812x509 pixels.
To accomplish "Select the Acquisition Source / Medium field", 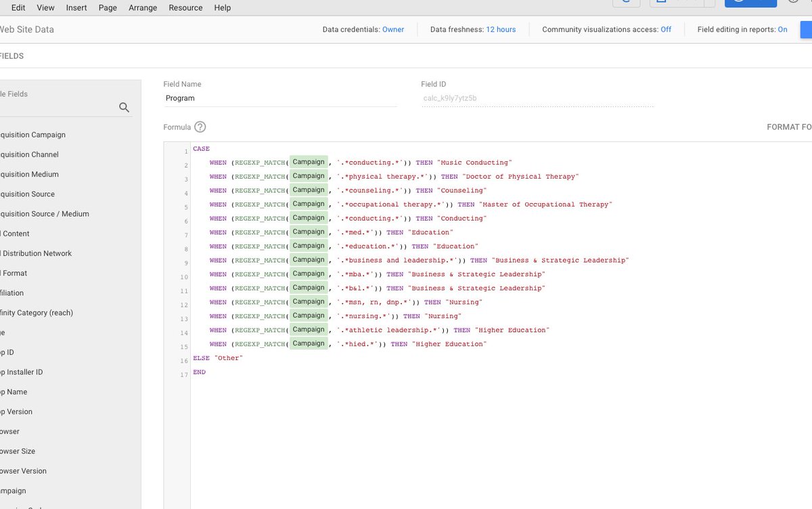I will (x=45, y=213).
